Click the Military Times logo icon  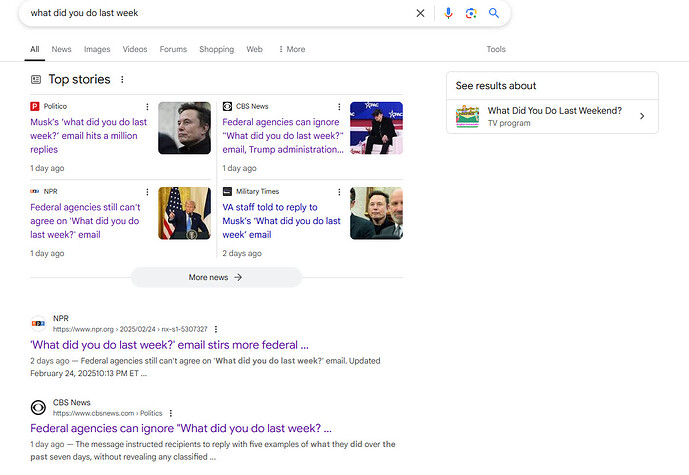[x=227, y=192]
